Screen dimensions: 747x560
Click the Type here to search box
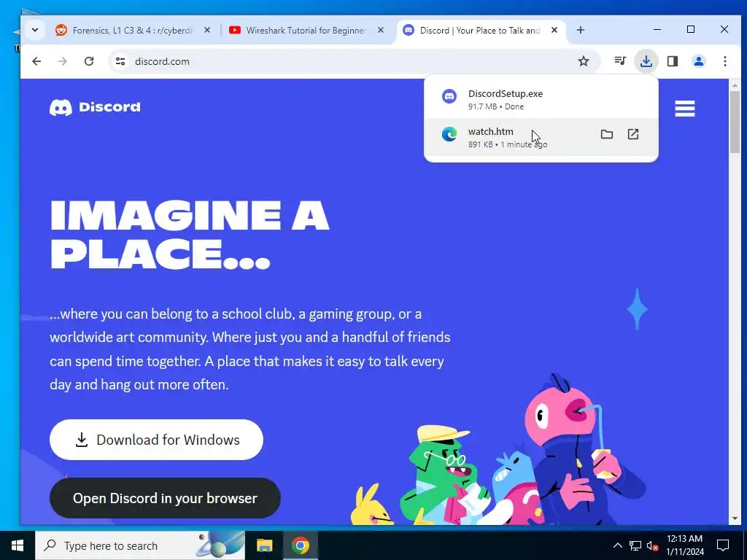pos(140,545)
